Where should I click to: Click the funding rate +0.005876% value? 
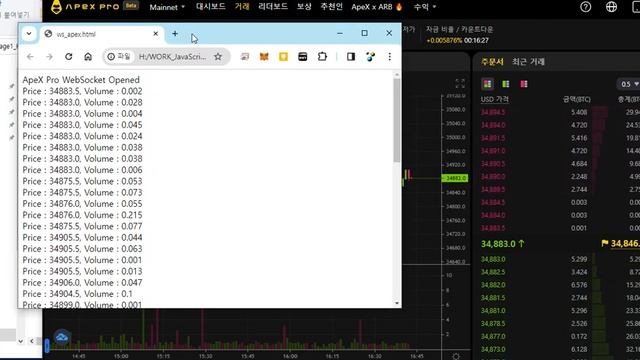click(444, 40)
